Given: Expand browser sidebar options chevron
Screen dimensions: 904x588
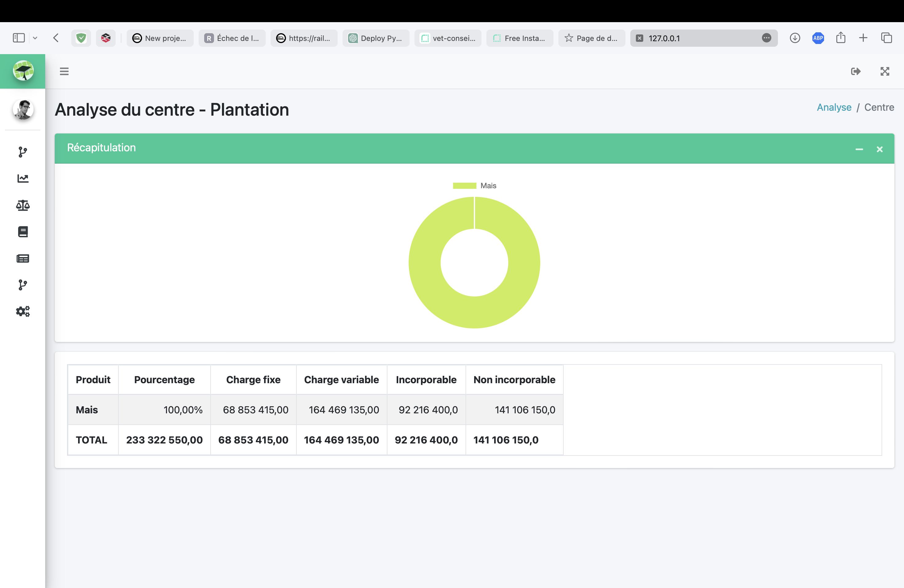Looking at the screenshot, I should [x=35, y=38].
